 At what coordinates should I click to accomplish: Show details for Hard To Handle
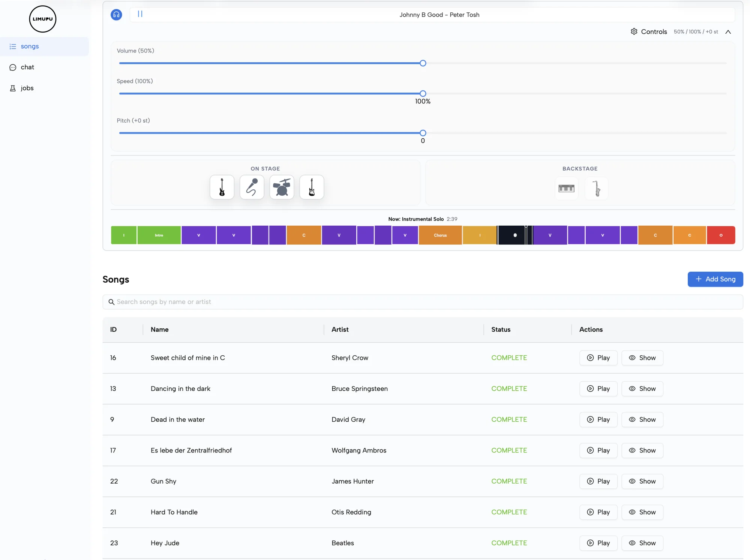(x=642, y=512)
